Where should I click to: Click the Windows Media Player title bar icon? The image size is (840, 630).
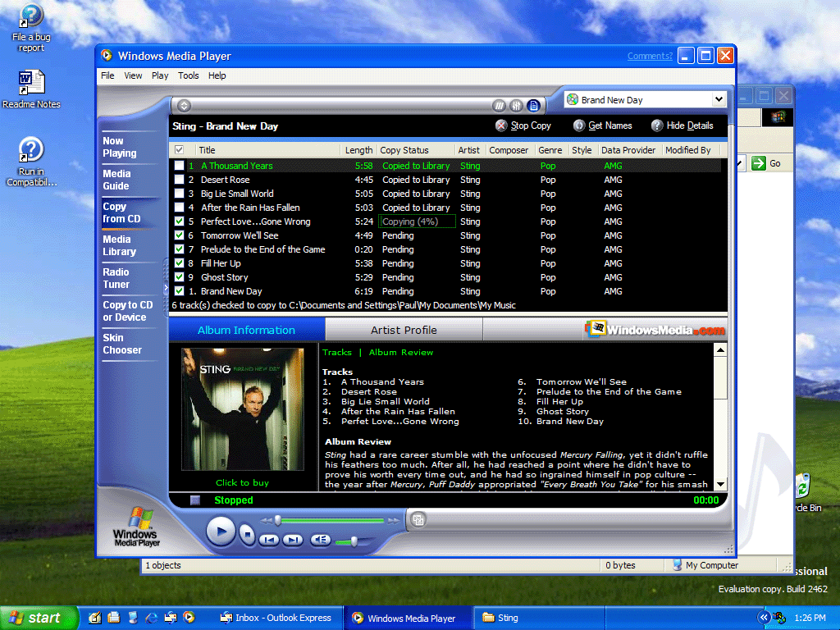pyautogui.click(x=107, y=56)
